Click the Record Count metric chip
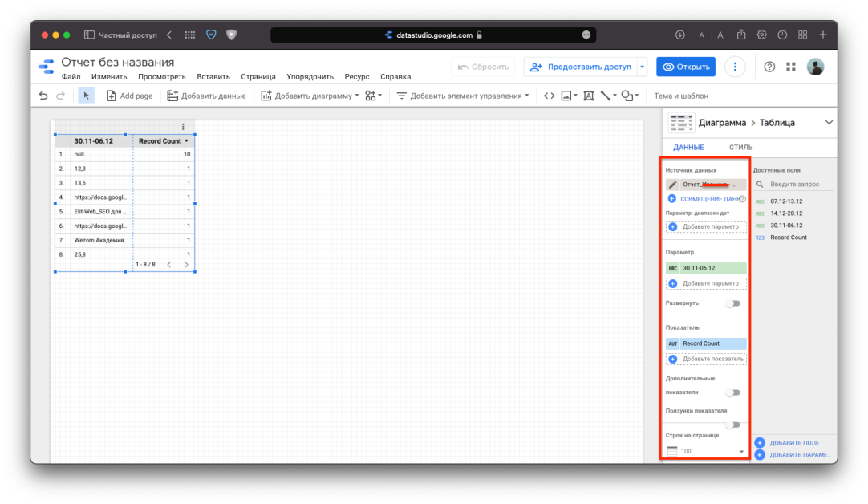Viewport: 868px width, 504px height. pos(707,343)
